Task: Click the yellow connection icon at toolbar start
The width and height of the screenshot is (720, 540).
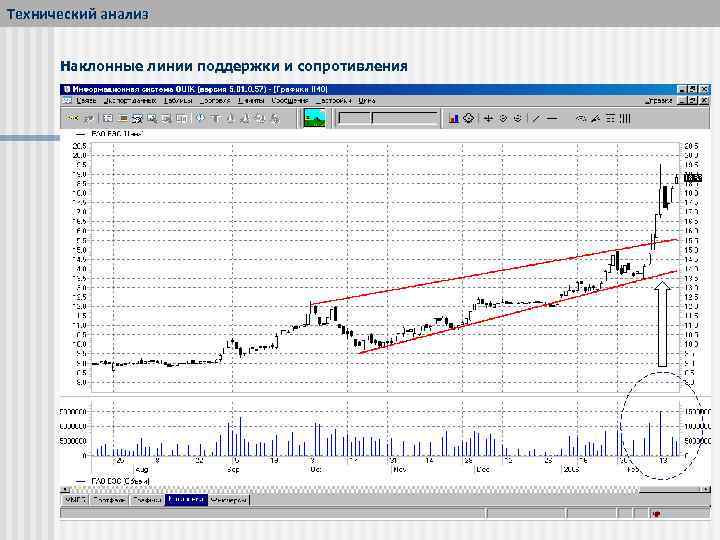Action: [71, 118]
